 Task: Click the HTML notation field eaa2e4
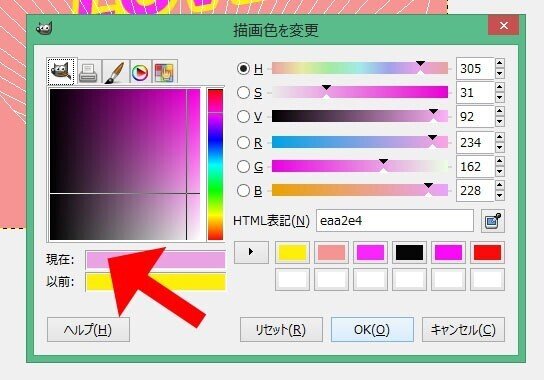[395, 221]
